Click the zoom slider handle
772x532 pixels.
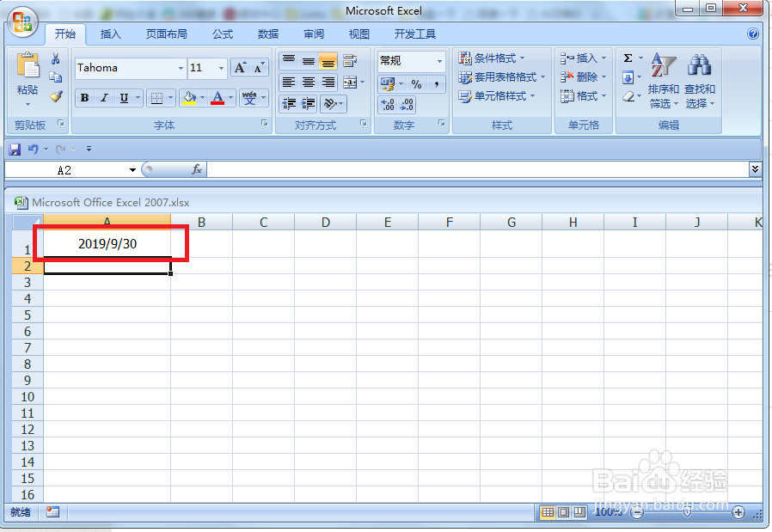(687, 512)
